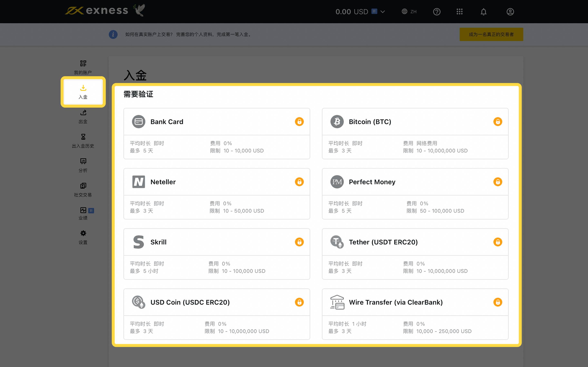
Task: Expand the 0.00 USD balance dropdown
Action: point(383,12)
